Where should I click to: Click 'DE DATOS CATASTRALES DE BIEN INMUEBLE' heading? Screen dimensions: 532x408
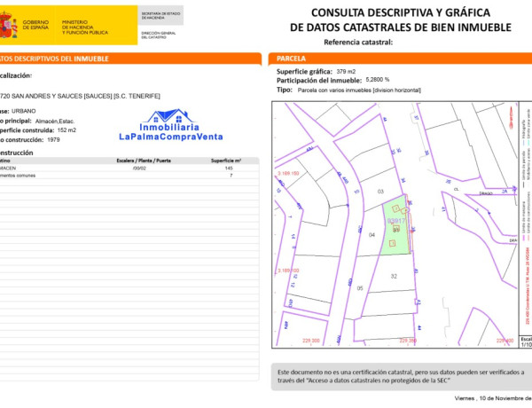click(x=401, y=27)
